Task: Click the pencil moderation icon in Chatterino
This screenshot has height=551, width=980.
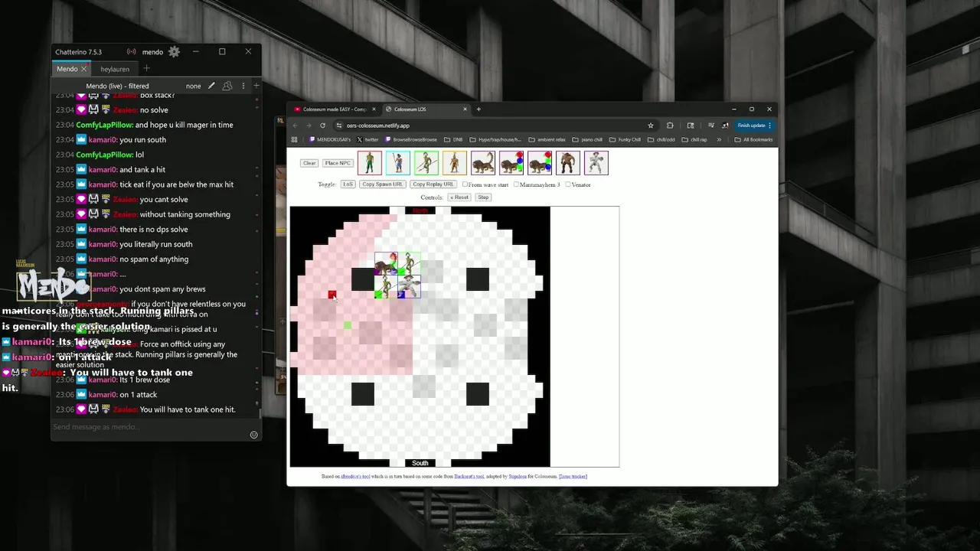Action: pyautogui.click(x=211, y=86)
